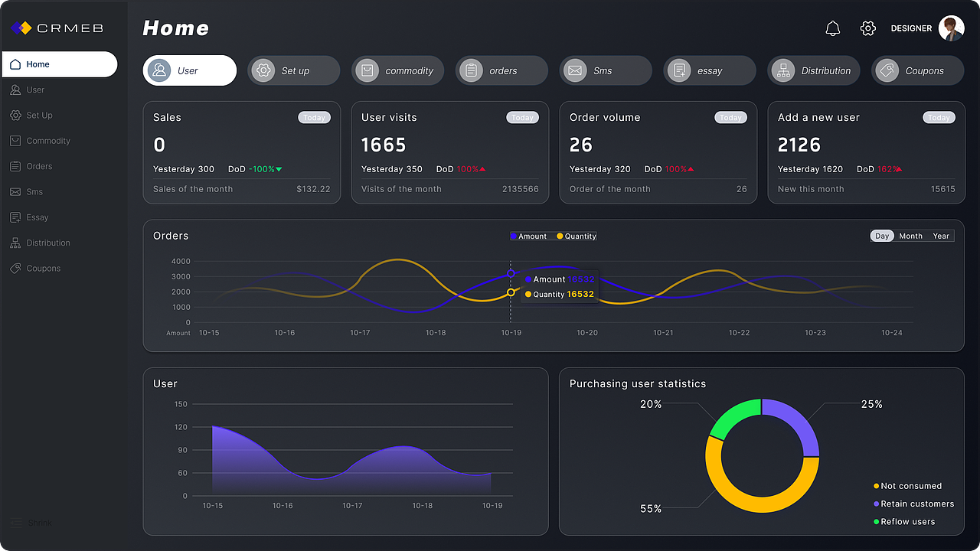Toggle Not consumed legend item

click(908, 486)
